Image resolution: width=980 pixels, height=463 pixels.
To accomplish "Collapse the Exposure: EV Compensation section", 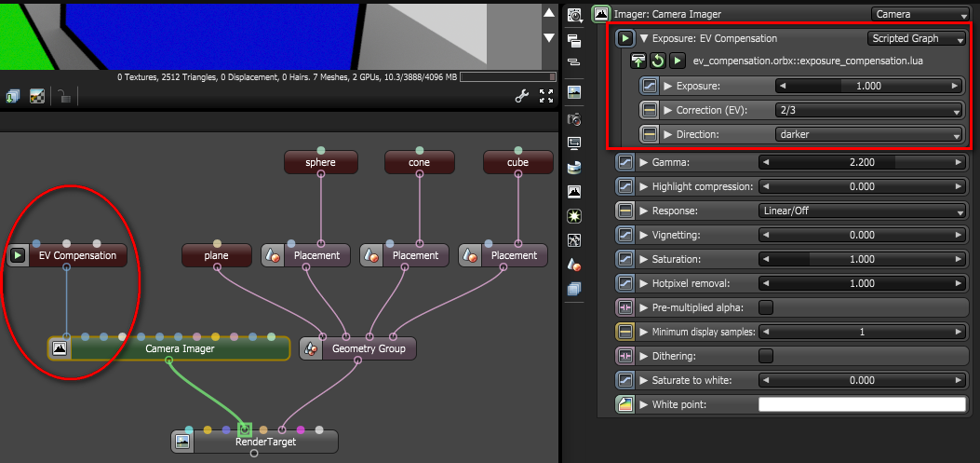I will click(643, 38).
